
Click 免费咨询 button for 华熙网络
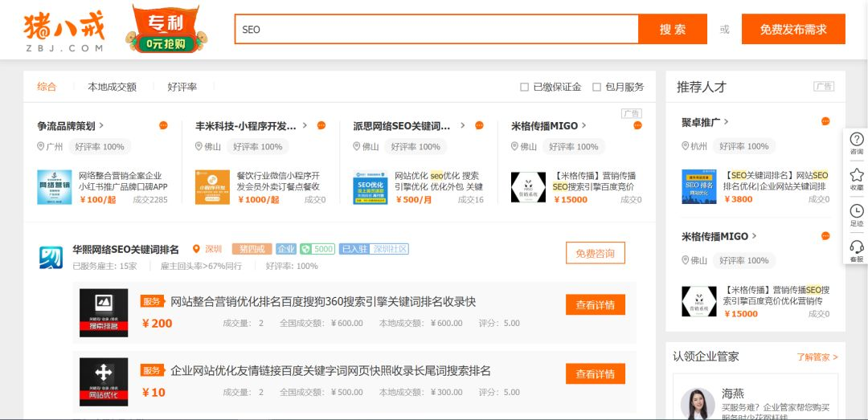[595, 254]
